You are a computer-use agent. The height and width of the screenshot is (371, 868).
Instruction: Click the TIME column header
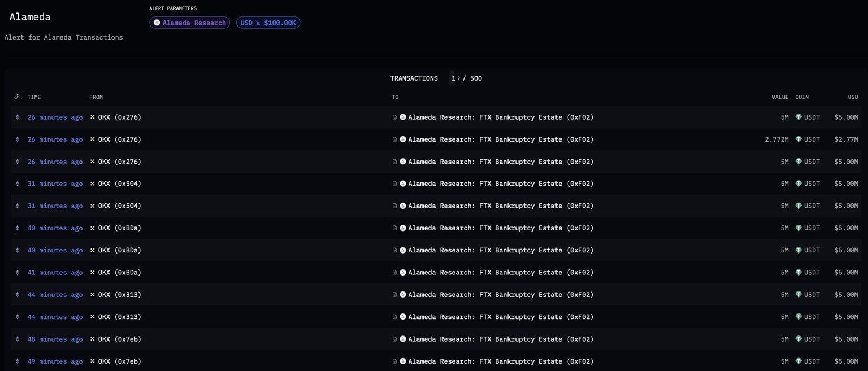click(34, 97)
